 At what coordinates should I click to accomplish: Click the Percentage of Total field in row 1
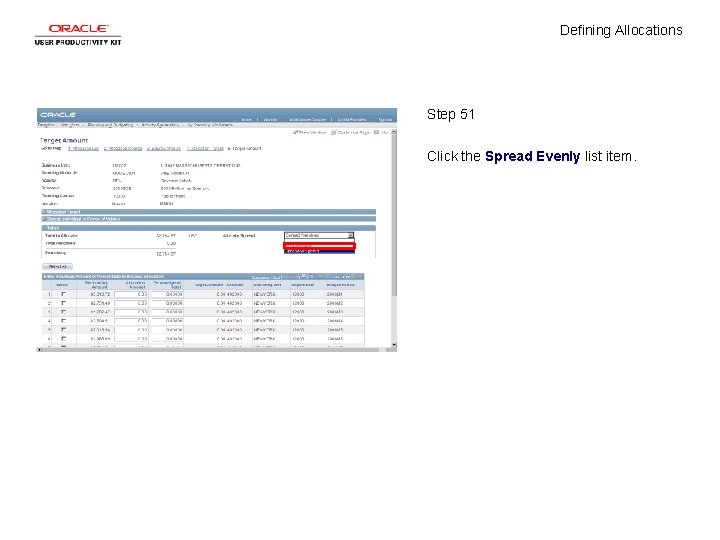tap(167, 294)
